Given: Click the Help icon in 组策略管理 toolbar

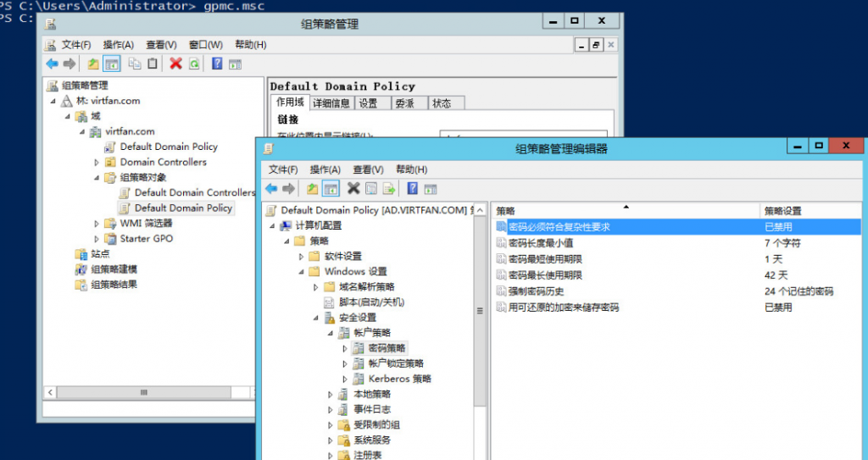Looking at the screenshot, I should coord(217,64).
